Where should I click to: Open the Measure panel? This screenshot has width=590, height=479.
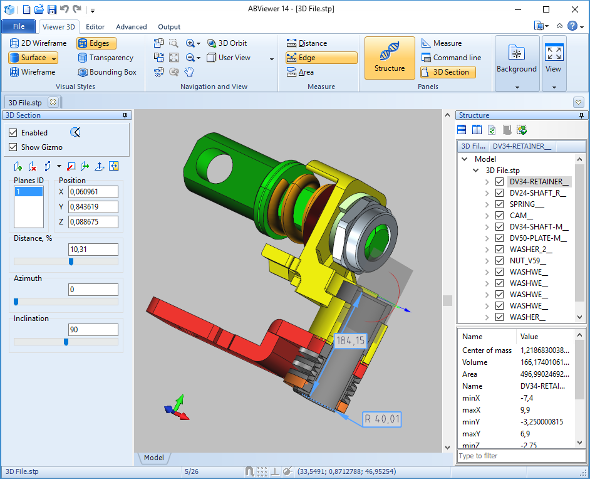(441, 43)
